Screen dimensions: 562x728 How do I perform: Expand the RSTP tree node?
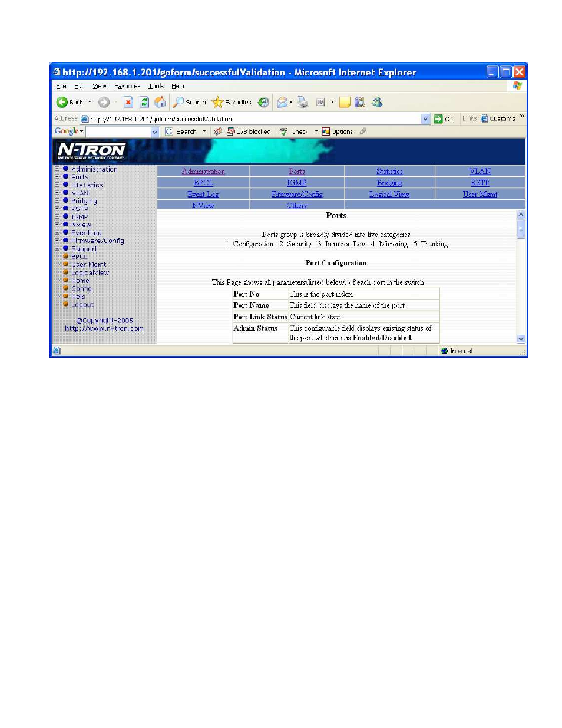[57, 208]
